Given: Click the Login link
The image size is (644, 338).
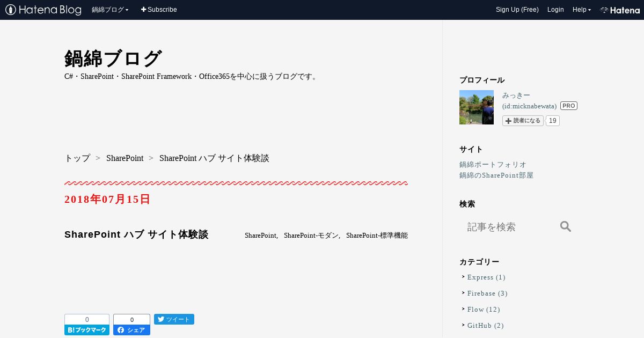Looking at the screenshot, I should coord(555,10).
